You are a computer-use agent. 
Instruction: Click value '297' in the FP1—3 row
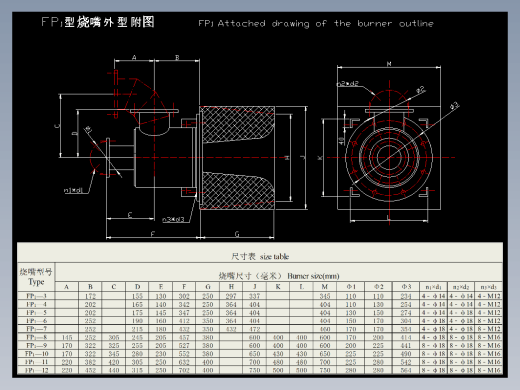(231, 296)
